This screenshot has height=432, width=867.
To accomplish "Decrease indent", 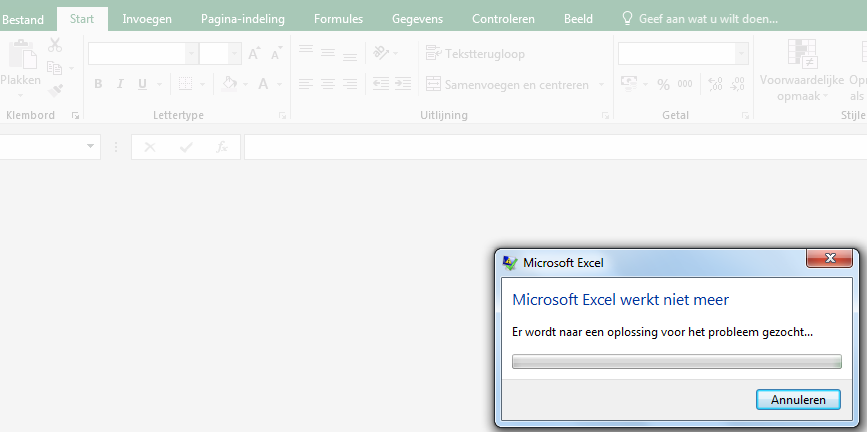I will 380,84.
